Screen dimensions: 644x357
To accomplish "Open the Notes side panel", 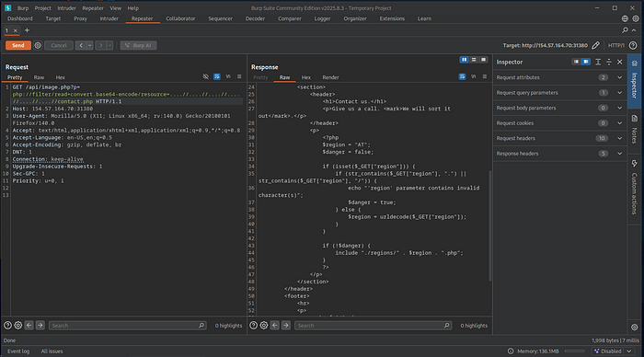I will tap(634, 131).
